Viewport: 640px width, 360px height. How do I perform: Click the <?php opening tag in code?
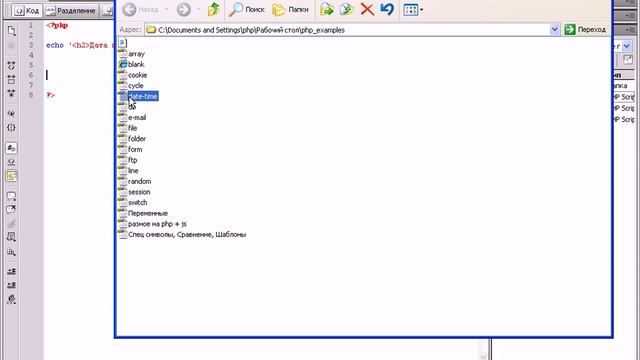tap(57, 25)
